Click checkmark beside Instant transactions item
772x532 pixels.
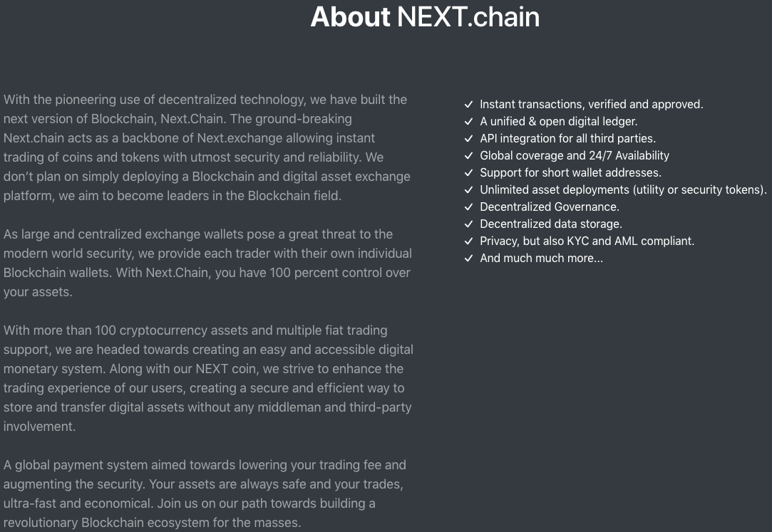point(469,104)
